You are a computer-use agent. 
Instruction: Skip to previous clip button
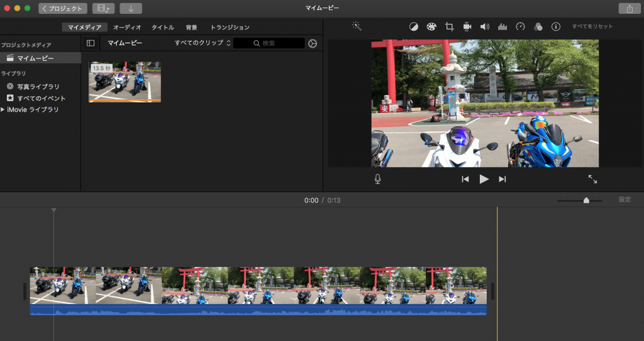pos(465,179)
